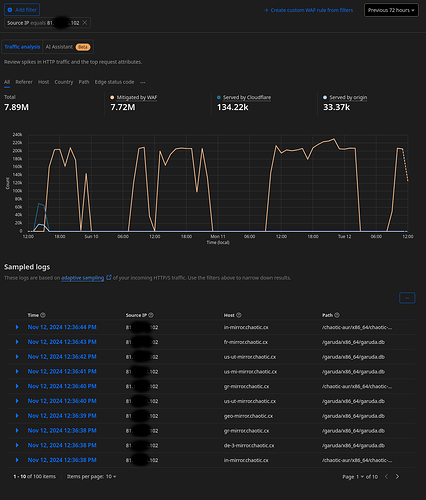Open the adaptive sampling external link icon
This screenshot has height=500, width=426.
click(x=109, y=278)
